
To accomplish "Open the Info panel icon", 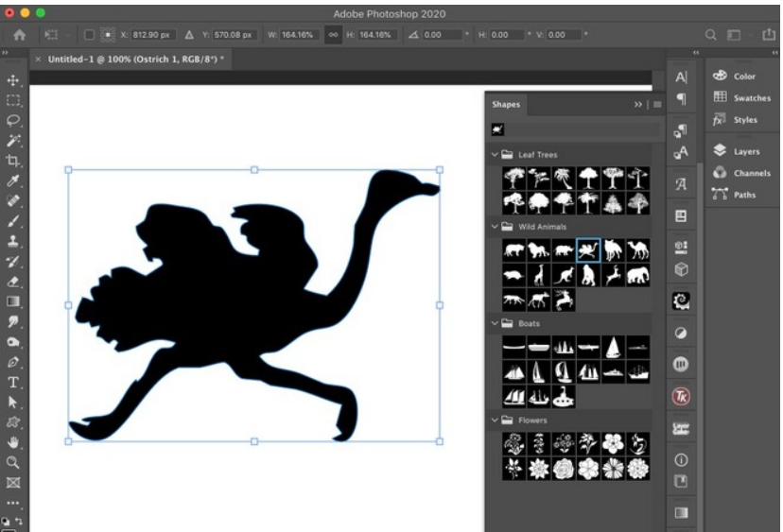I will point(681,459).
